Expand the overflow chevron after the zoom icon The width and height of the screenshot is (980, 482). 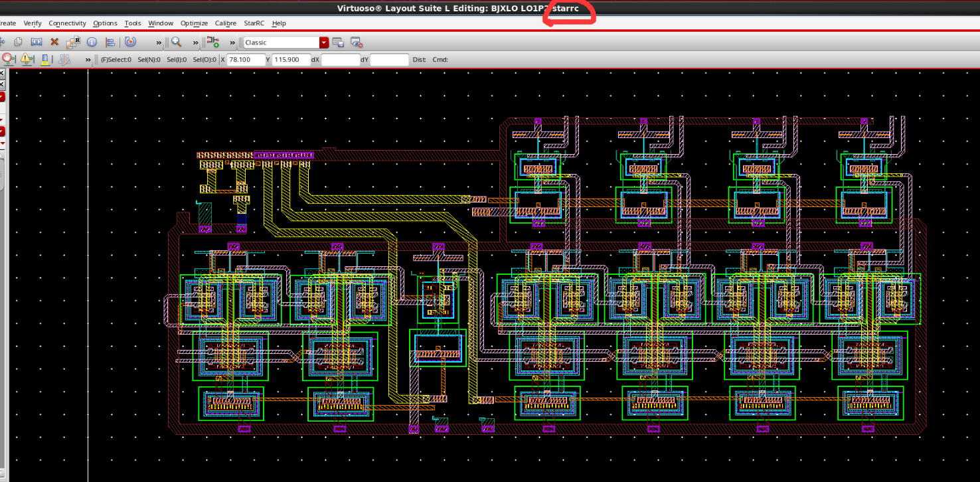tap(195, 42)
